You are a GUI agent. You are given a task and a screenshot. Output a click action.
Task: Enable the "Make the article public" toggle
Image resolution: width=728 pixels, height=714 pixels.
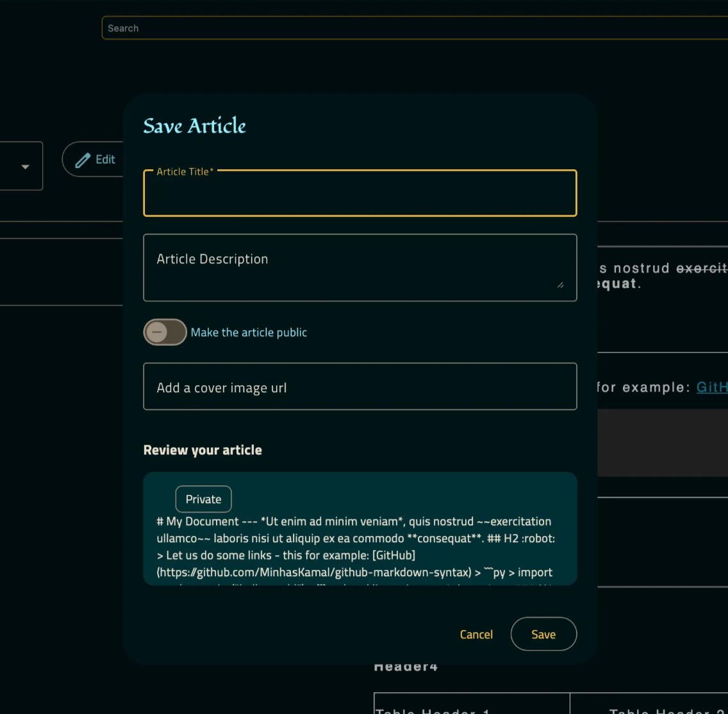[165, 332]
